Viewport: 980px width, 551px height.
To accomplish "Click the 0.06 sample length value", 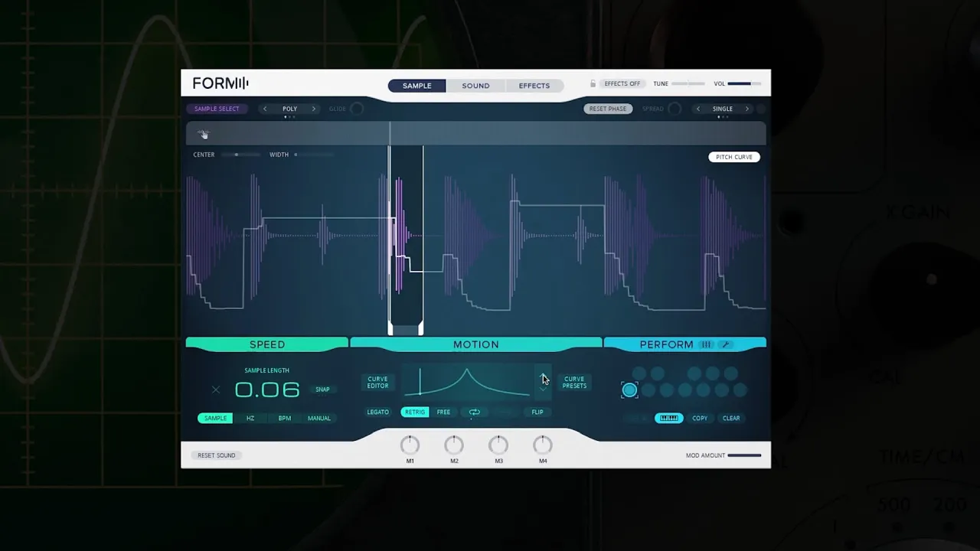I will point(267,390).
